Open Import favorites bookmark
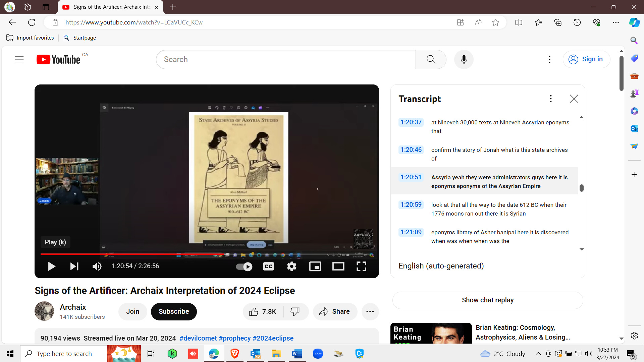Viewport: 644px width, 362px height. [x=30, y=38]
